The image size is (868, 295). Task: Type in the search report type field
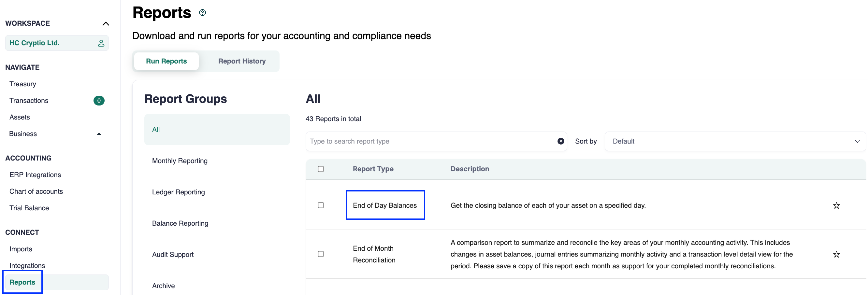coord(431,141)
